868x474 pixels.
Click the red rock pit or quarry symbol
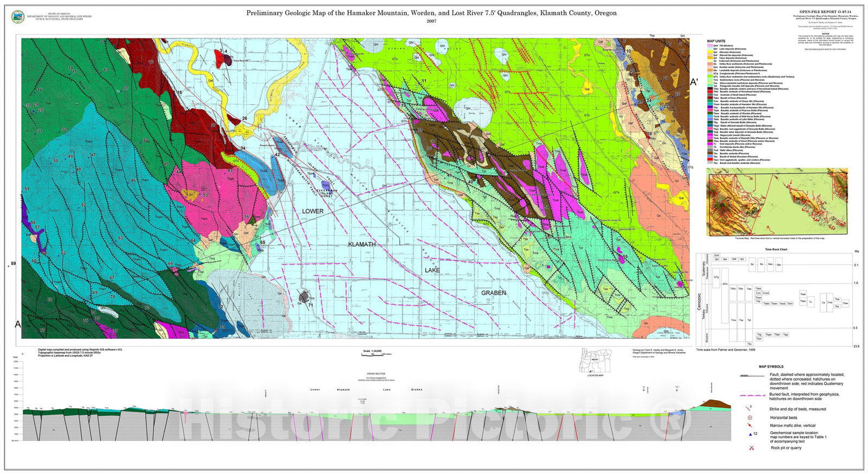pos(751,448)
